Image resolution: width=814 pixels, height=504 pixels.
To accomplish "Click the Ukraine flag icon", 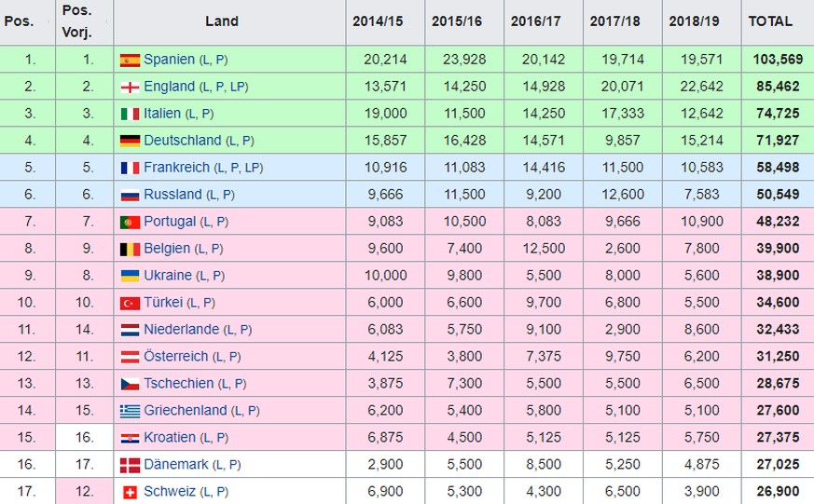I will [130, 276].
